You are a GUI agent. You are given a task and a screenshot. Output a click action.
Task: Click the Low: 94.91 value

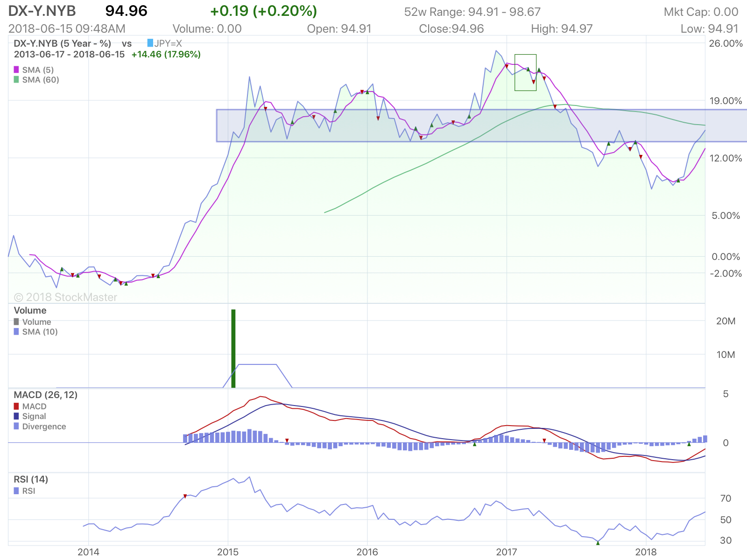tap(709, 28)
